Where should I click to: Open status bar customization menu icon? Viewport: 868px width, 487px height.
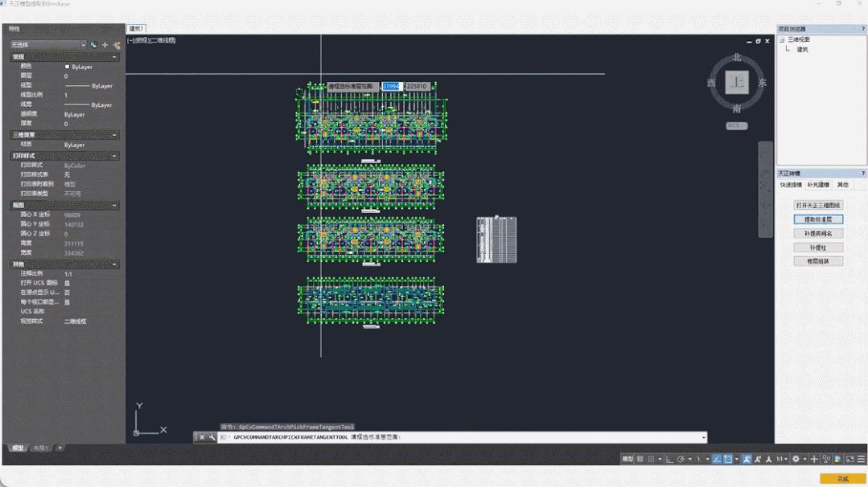[861, 459]
